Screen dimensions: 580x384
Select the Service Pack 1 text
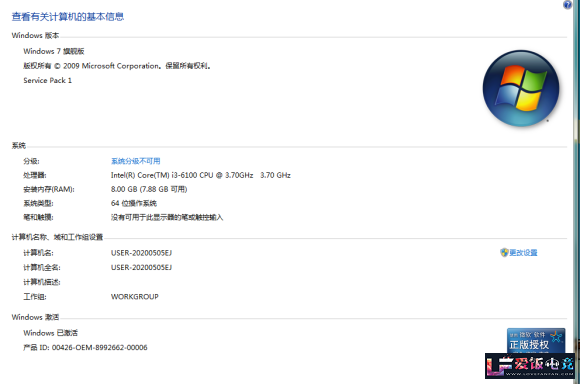[x=47, y=80]
